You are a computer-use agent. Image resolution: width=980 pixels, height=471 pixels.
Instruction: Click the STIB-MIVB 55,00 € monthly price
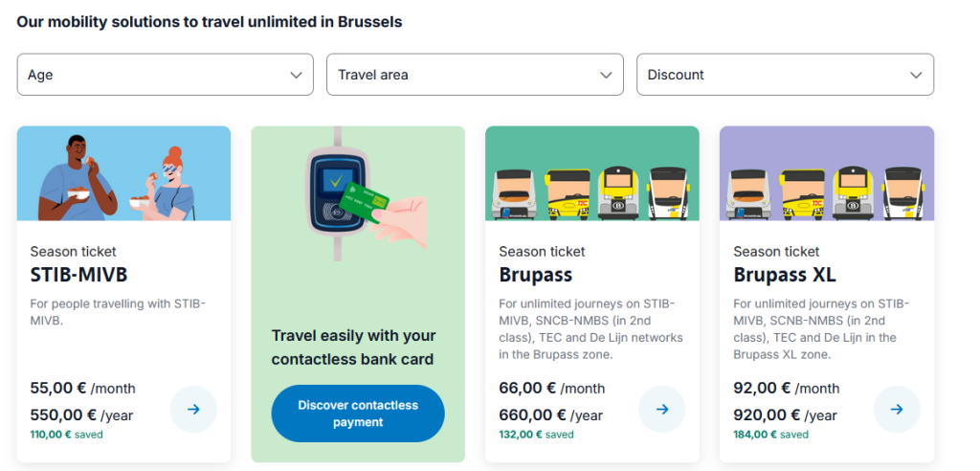(x=58, y=388)
